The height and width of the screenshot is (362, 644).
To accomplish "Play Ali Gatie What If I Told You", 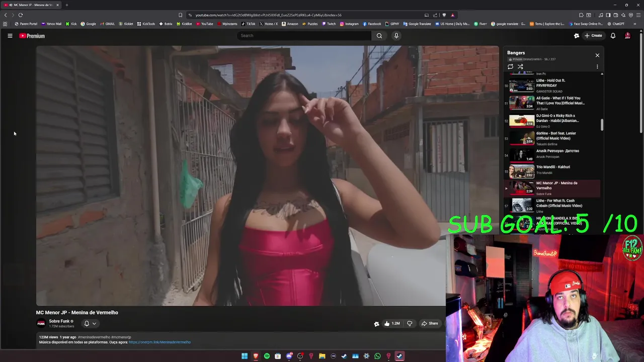I will click(553, 103).
